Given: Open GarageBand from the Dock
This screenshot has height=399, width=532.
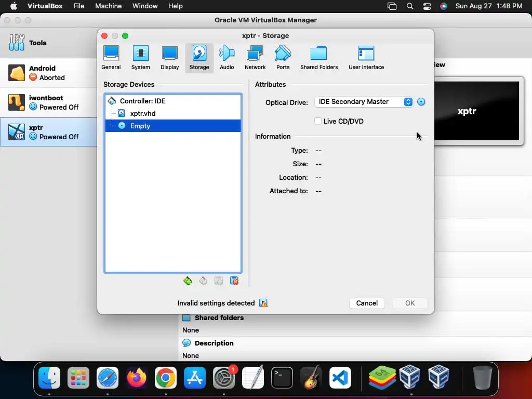Looking at the screenshot, I should coord(311,378).
